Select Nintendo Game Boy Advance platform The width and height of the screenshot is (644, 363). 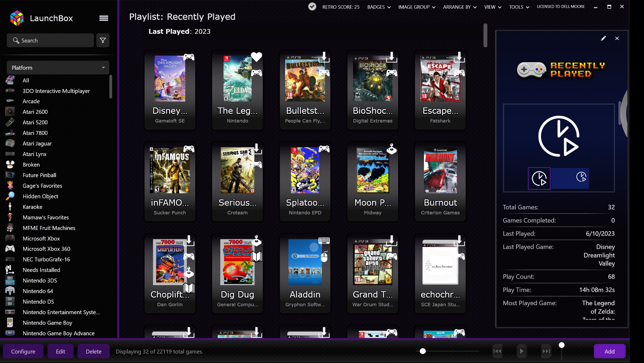point(58,333)
